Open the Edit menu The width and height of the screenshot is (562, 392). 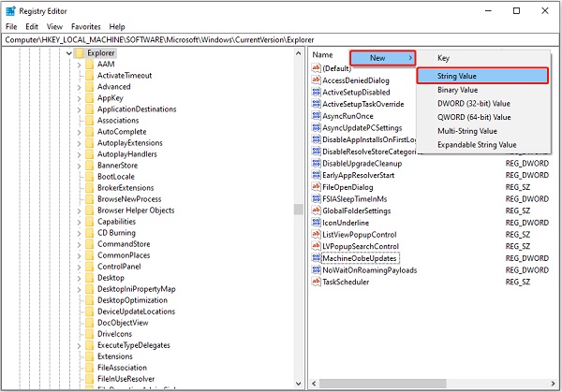pos(32,26)
